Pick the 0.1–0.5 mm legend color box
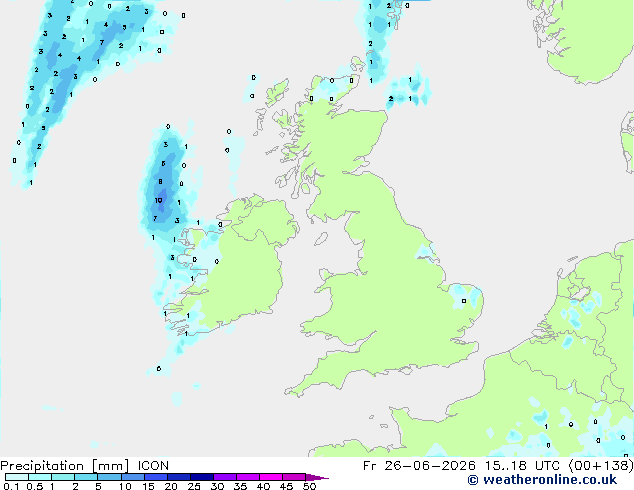This screenshot has width=634, height=490. (17, 477)
